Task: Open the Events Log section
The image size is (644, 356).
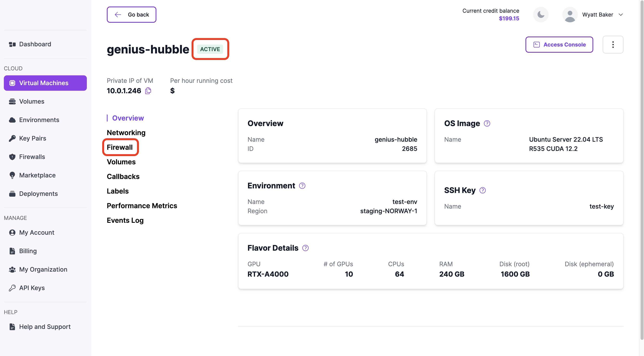Action: [x=125, y=220]
